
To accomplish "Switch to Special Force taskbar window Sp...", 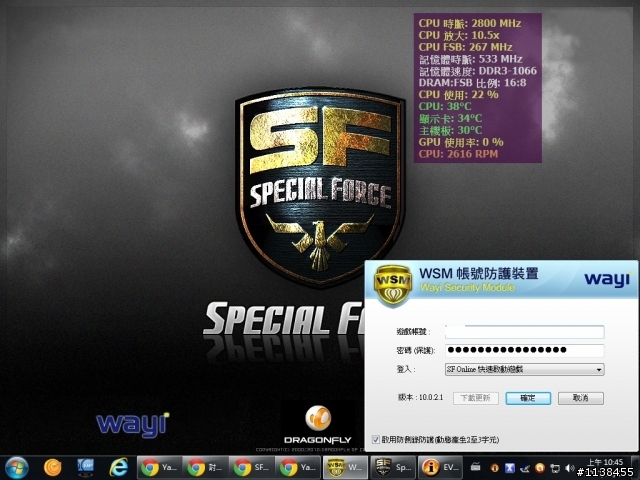I will click(x=393, y=468).
